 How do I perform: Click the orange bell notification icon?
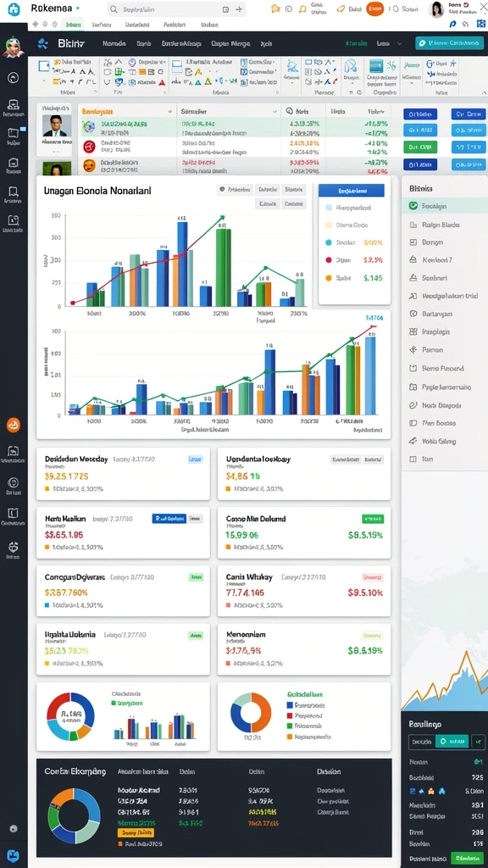click(x=302, y=8)
